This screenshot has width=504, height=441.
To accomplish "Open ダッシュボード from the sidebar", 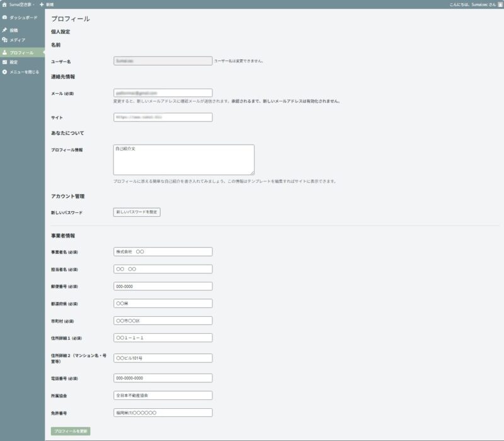I will pyautogui.click(x=23, y=17).
